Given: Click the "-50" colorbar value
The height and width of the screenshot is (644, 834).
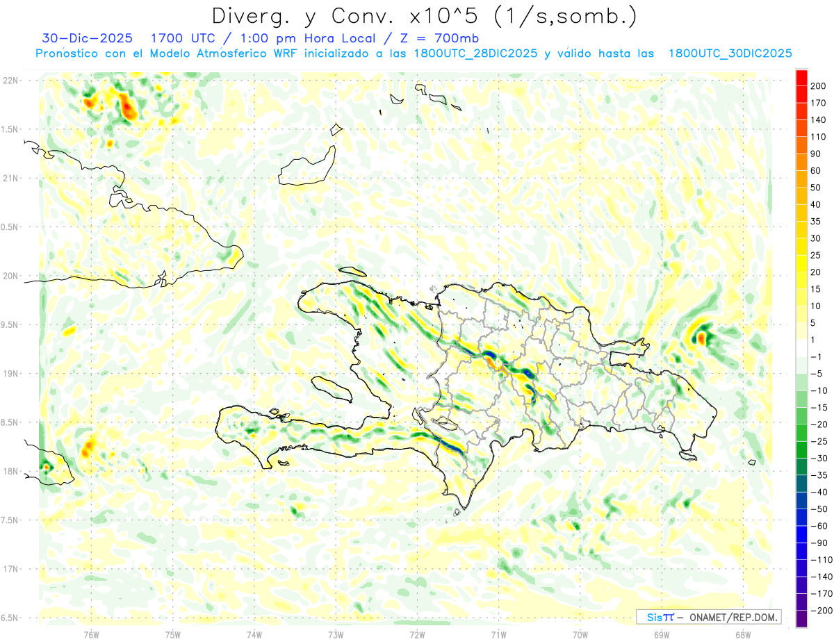Looking at the screenshot, I should (x=820, y=509).
